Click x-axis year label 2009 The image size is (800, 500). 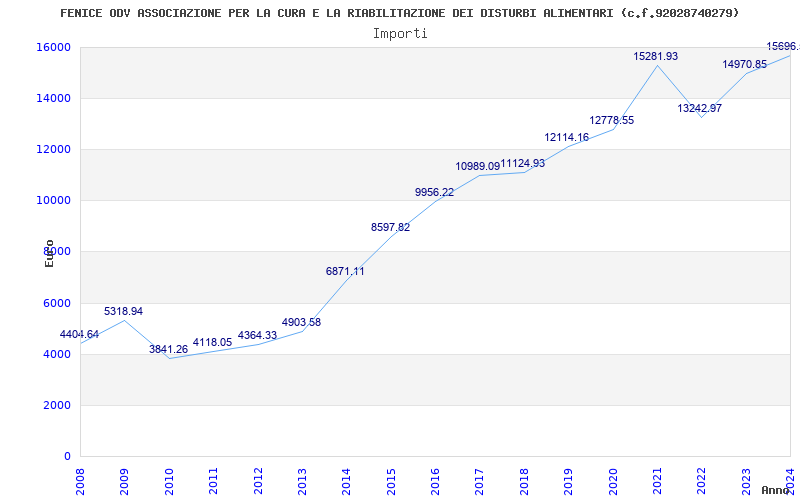(x=124, y=482)
